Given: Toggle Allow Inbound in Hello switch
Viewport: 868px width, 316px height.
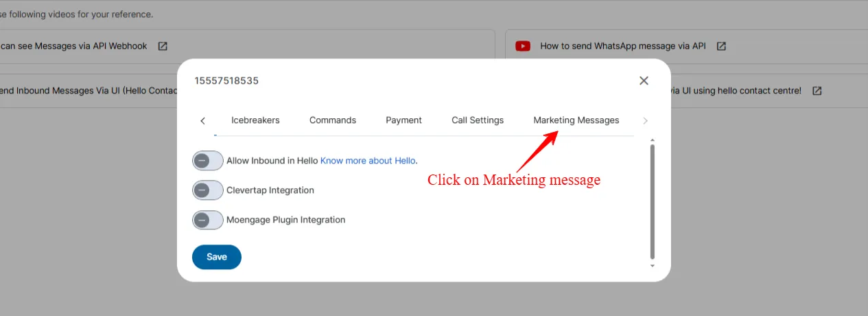Looking at the screenshot, I should pyautogui.click(x=208, y=161).
